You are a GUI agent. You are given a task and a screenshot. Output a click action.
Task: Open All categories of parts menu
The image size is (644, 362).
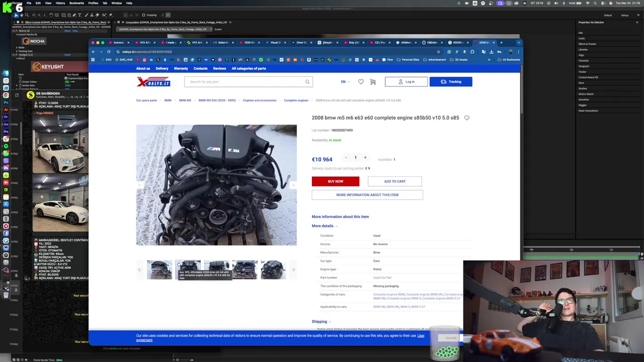[249, 68]
